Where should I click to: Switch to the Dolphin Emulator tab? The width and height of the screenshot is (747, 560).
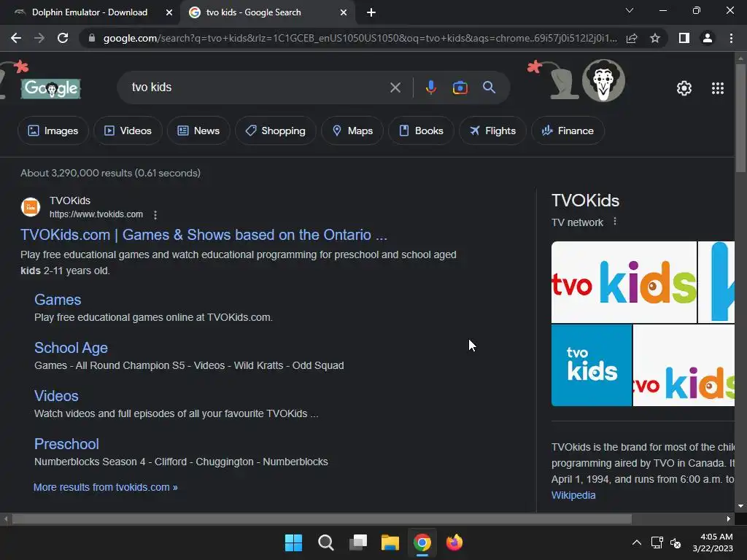click(x=90, y=12)
